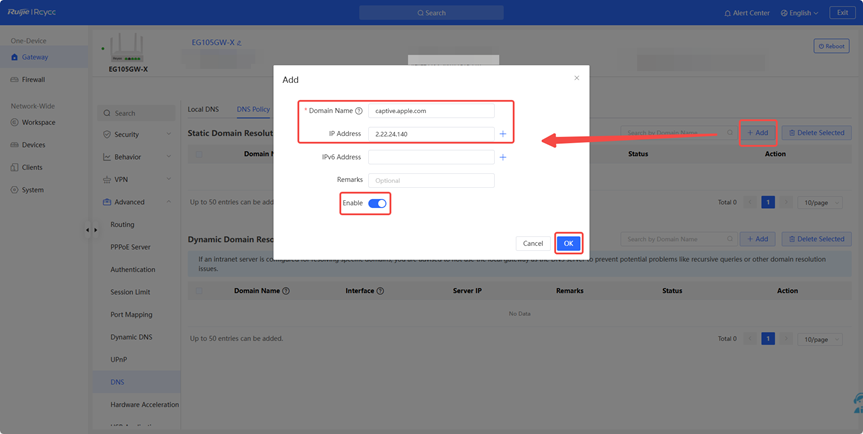Select Port Mapping in the Advanced menu

130,315
